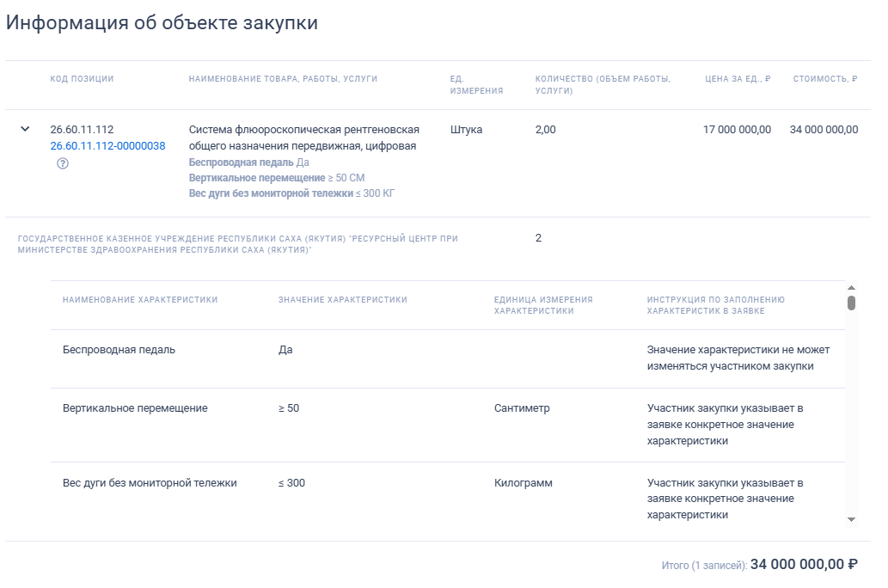The height and width of the screenshot is (588, 888).
Task: Click the unit value "Штука"
Action: pos(466,129)
